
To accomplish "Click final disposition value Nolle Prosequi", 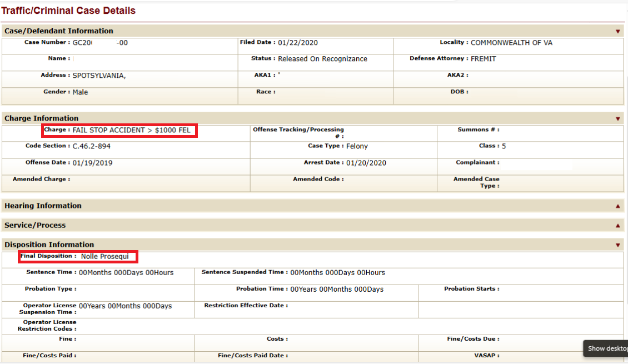I will (104, 256).
